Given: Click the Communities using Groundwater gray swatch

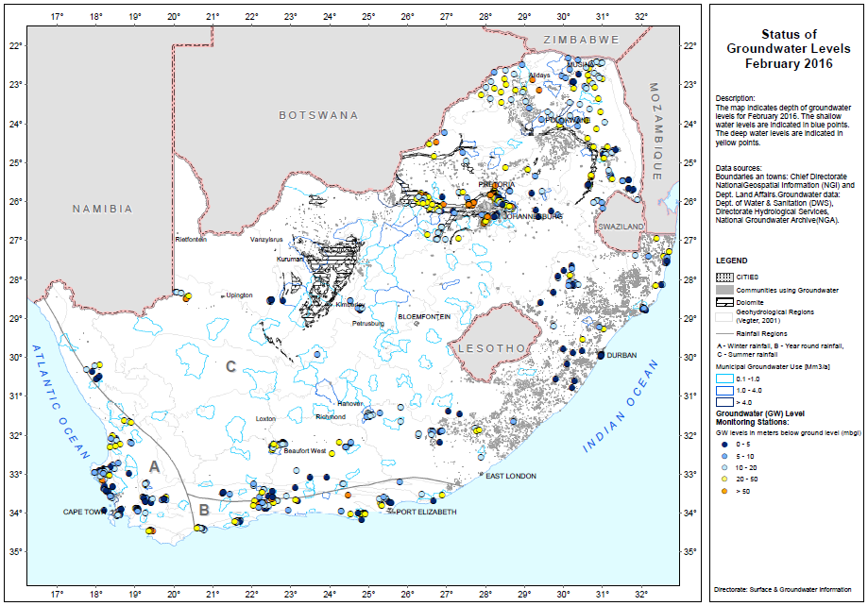Looking at the screenshot, I should point(724,289).
